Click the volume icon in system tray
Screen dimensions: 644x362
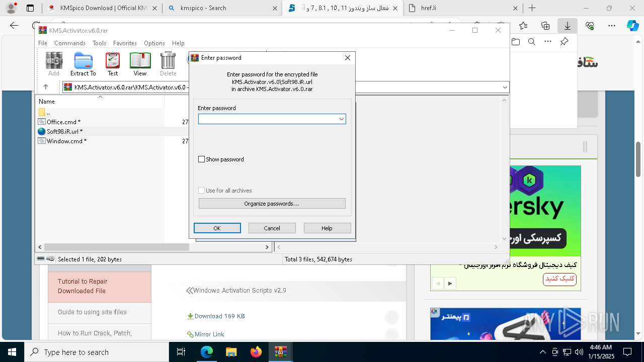click(579, 352)
